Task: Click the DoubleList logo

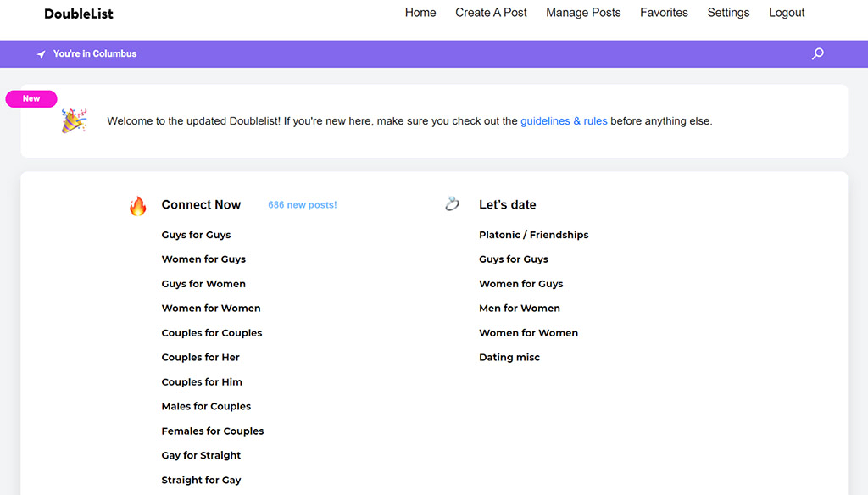Action: (79, 14)
